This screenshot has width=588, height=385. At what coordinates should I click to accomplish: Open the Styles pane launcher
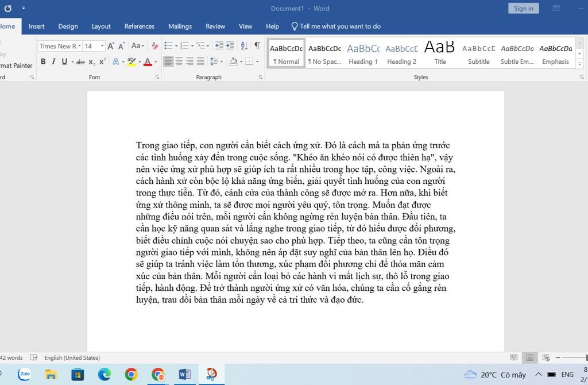pos(582,78)
